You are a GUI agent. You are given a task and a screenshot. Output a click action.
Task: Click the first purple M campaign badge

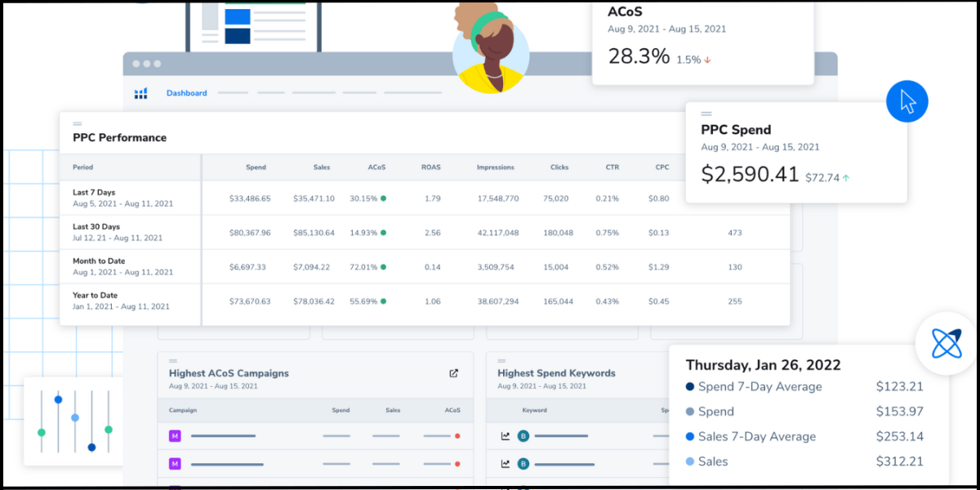(x=174, y=436)
